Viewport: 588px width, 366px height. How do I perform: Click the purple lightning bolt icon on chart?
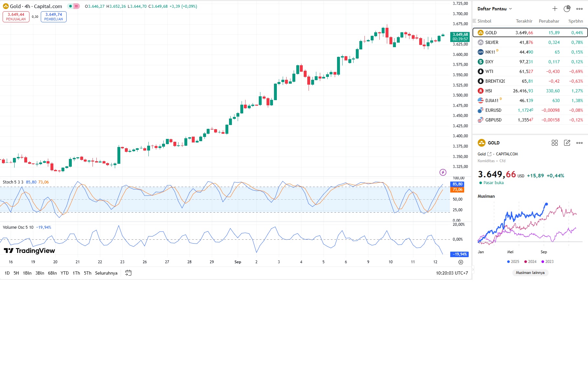(443, 172)
